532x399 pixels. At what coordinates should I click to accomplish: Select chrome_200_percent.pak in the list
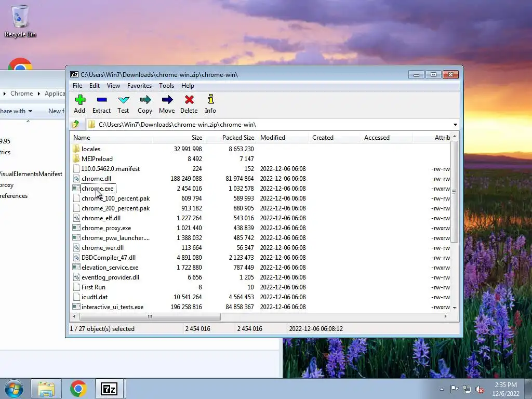click(115, 208)
